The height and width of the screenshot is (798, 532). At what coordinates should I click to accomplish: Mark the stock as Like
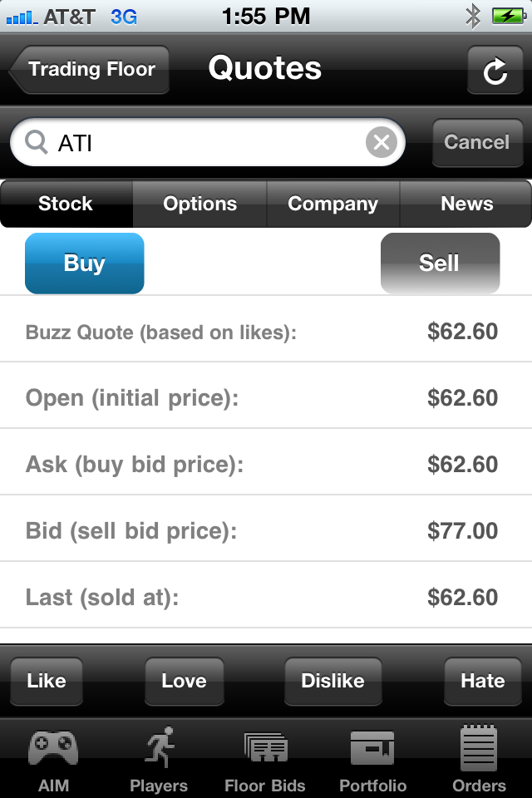(47, 681)
